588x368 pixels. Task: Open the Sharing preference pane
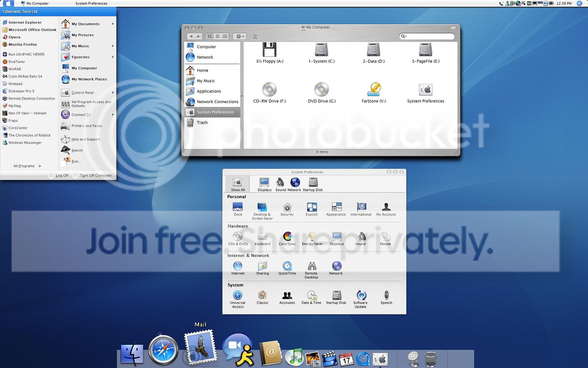coord(262,268)
